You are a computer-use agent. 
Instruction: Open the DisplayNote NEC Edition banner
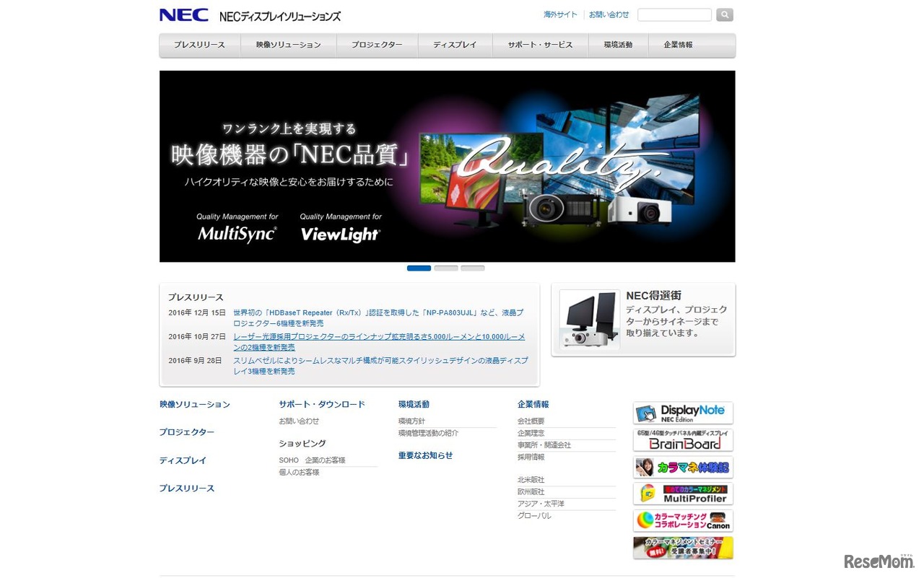682,413
